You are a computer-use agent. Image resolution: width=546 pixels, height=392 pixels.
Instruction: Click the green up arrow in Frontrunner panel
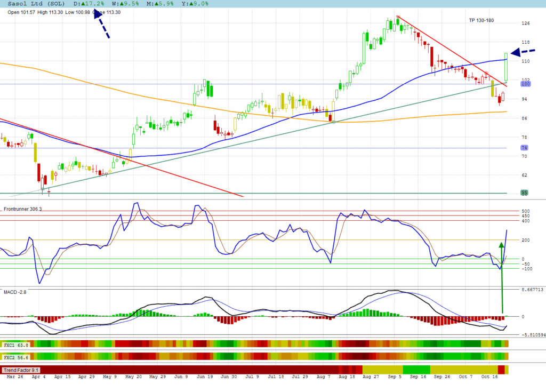pyautogui.click(x=501, y=277)
